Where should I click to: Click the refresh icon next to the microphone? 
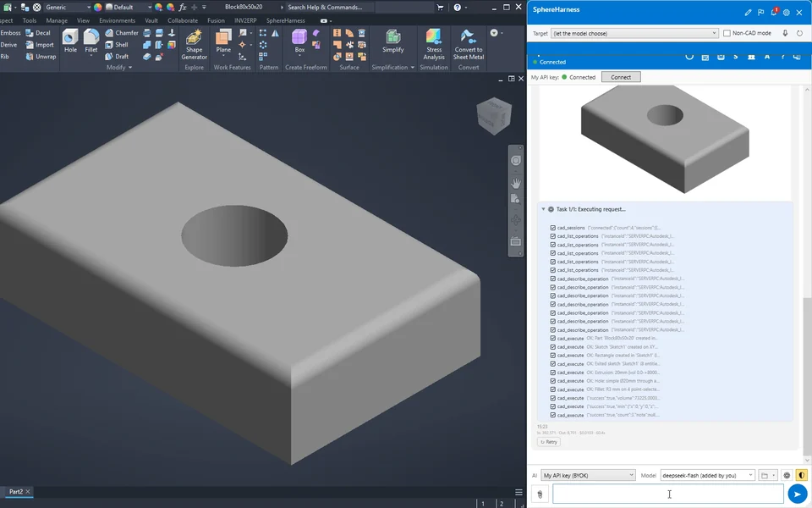[x=799, y=33]
